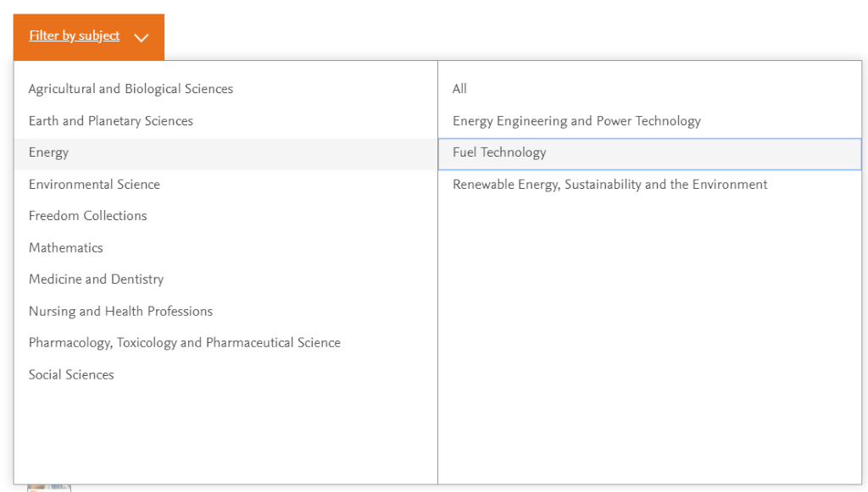The height and width of the screenshot is (492, 868).
Task: Choose Earth and Planetary Sciences
Action: click(225, 121)
